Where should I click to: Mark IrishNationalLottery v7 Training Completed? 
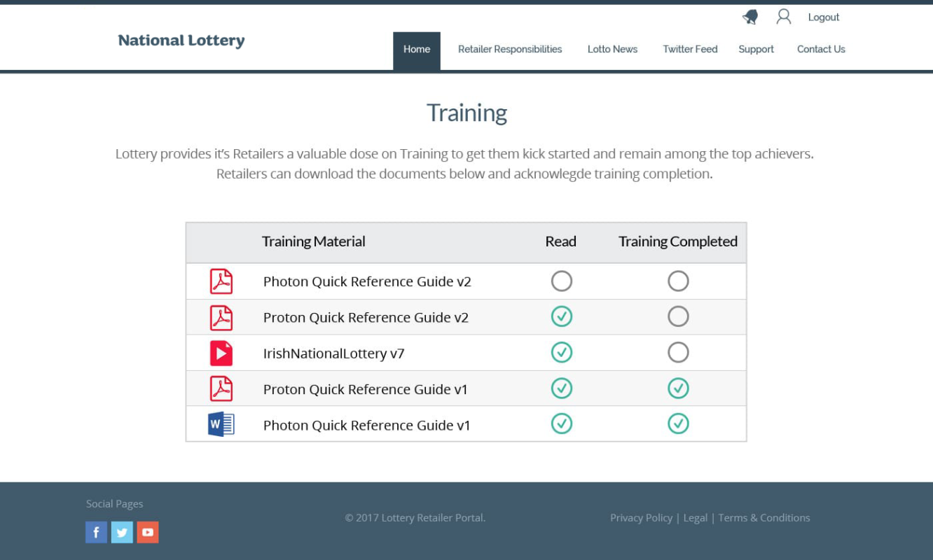coord(678,352)
